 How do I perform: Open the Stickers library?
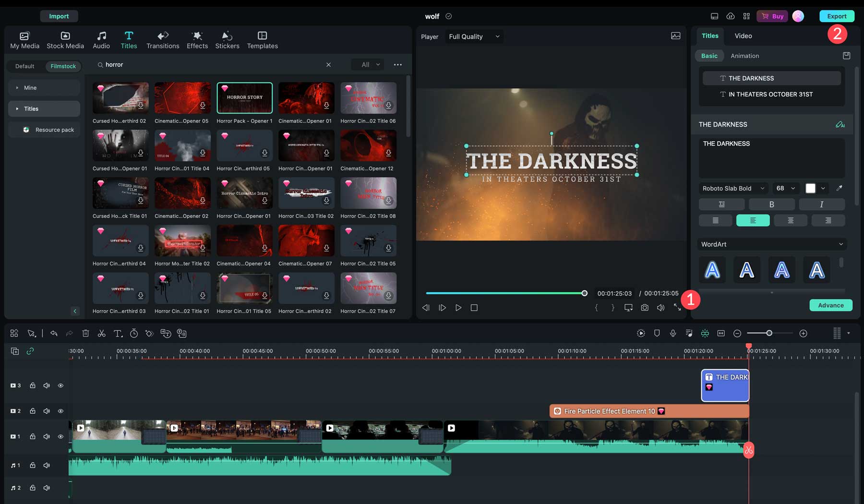coord(227,39)
